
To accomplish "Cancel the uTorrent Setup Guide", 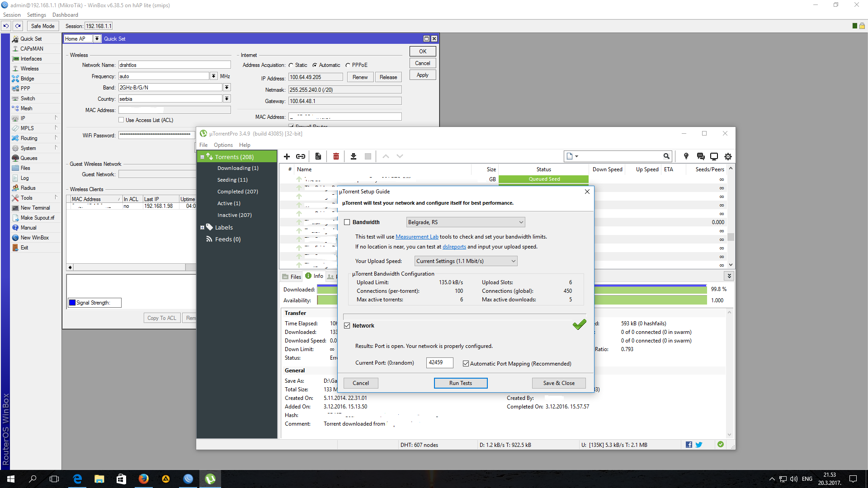I will coord(361,383).
